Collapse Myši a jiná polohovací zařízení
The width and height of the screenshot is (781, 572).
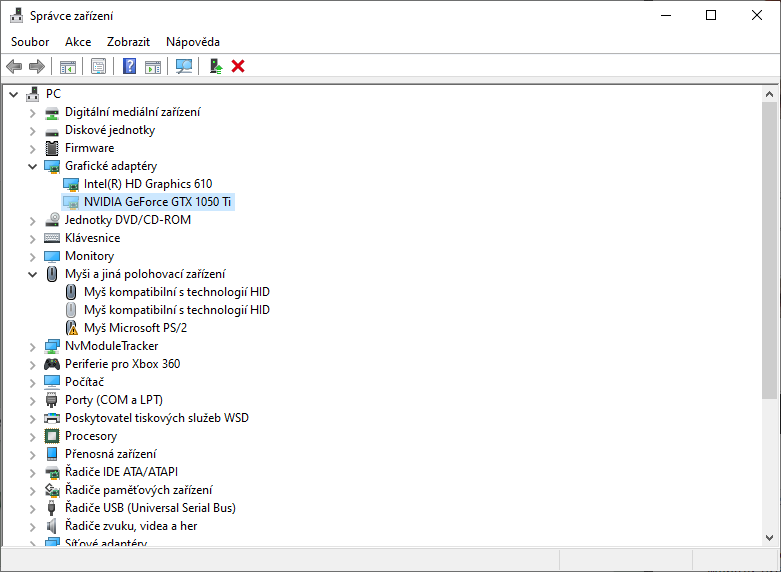[x=32, y=274]
